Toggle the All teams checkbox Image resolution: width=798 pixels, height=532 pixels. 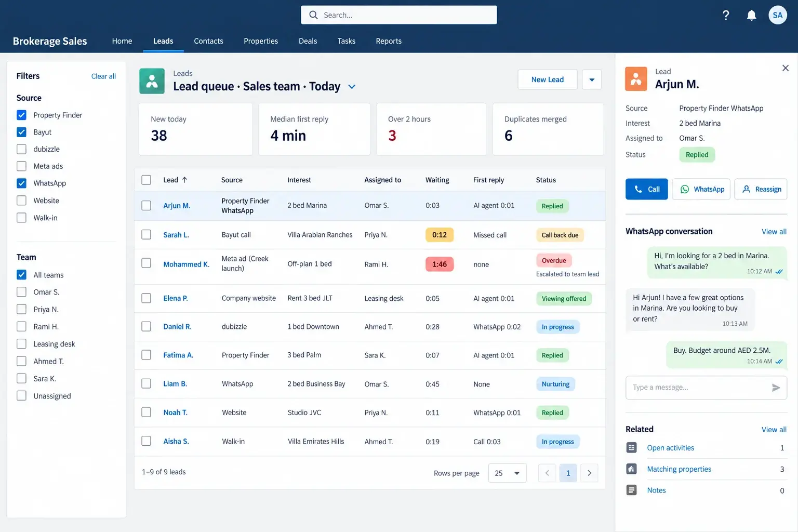point(21,275)
